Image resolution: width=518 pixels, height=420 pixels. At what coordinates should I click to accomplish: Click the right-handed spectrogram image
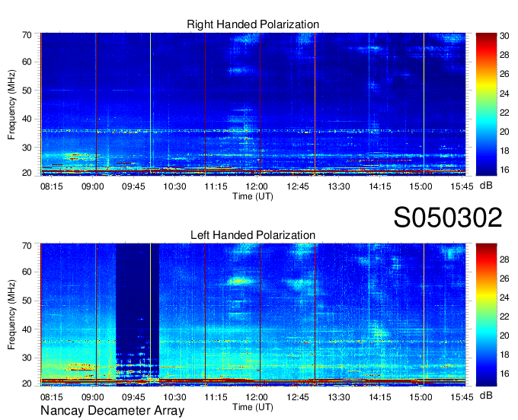253,104
